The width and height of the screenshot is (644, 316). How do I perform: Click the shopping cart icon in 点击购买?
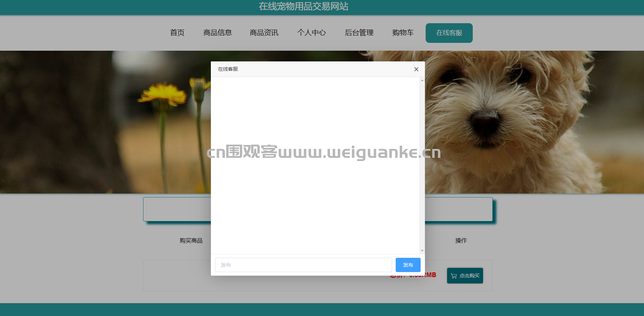coord(454,276)
